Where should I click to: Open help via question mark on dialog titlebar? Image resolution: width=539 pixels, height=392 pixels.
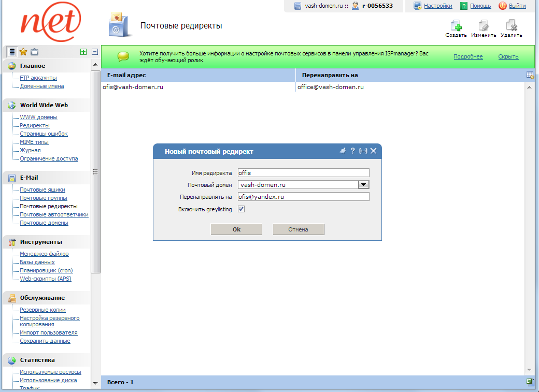coord(353,151)
